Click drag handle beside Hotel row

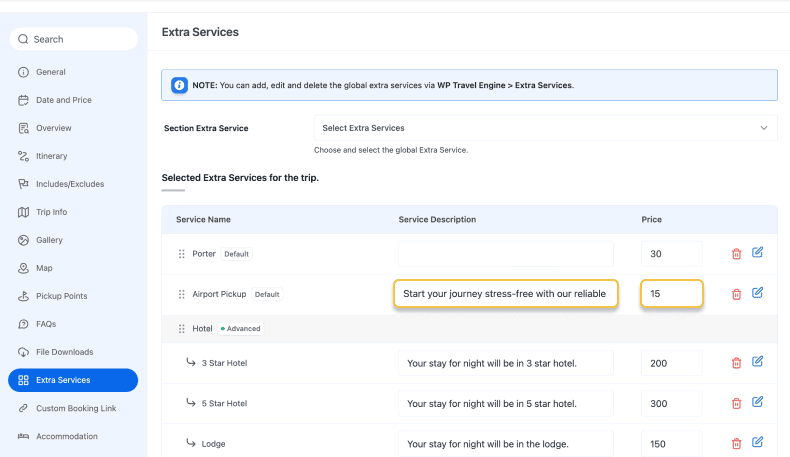point(182,328)
